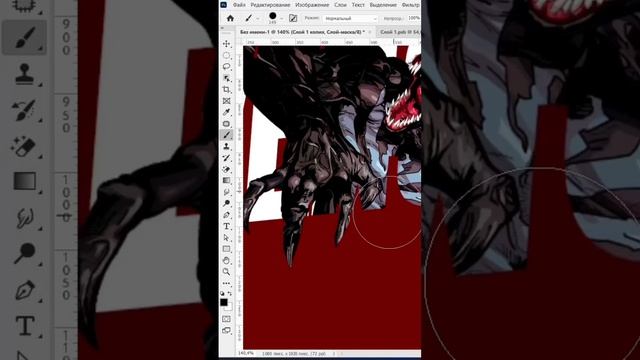Select the Zoom magnifier tool
The height and width of the screenshot is (360, 640).
click(227, 272)
